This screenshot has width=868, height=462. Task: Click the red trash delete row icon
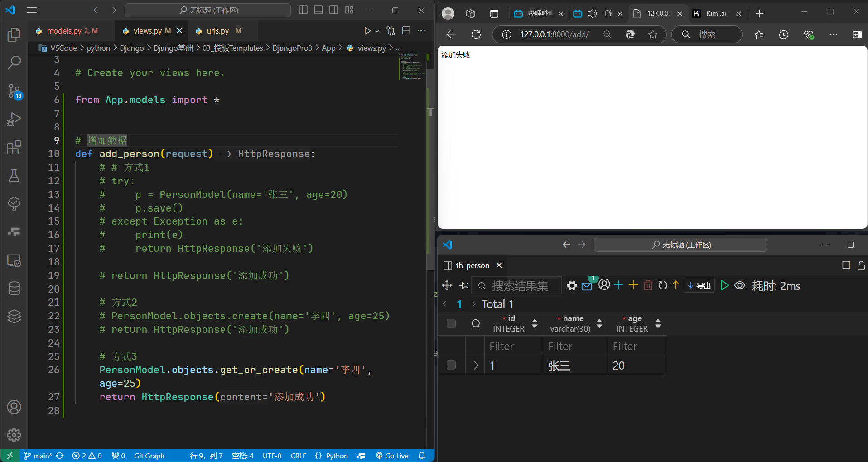648,285
